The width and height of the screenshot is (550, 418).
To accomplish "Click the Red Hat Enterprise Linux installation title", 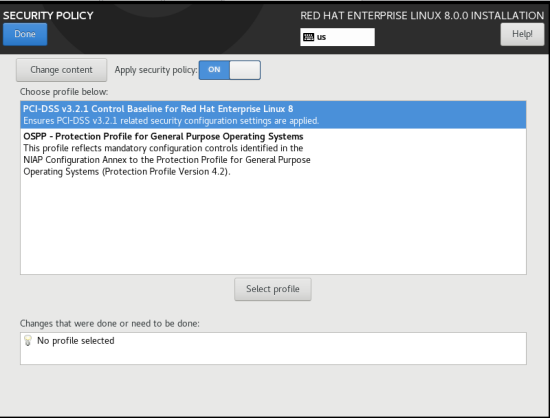I will [422, 15].
